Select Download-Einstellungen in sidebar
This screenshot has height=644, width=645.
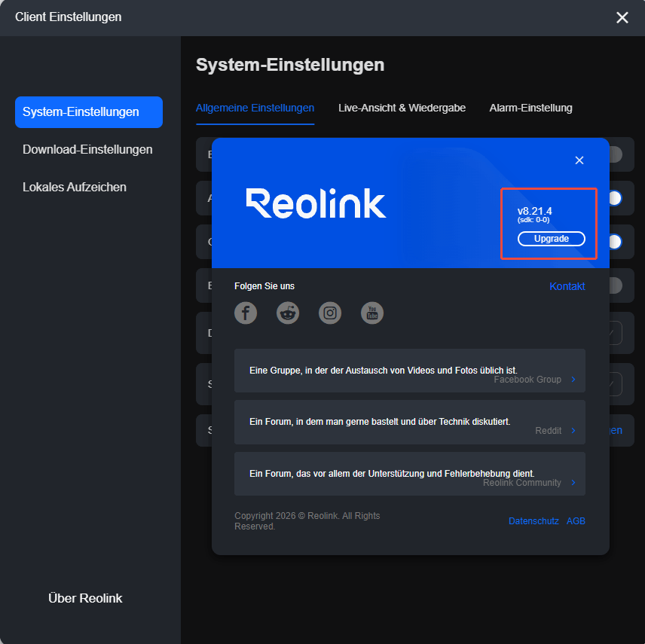coord(87,150)
